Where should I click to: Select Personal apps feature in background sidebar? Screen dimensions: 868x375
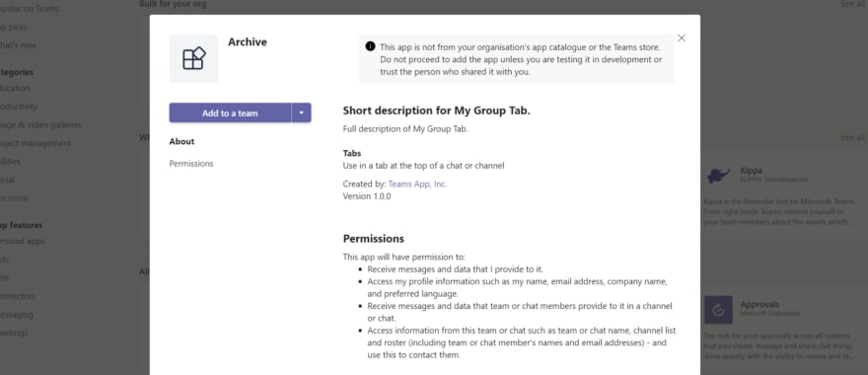pos(22,241)
